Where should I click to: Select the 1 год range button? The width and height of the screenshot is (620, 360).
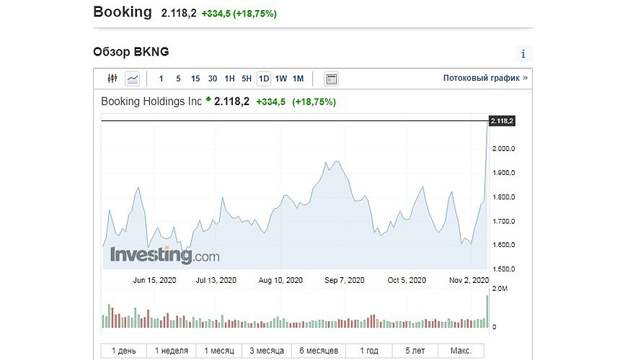coord(369,351)
